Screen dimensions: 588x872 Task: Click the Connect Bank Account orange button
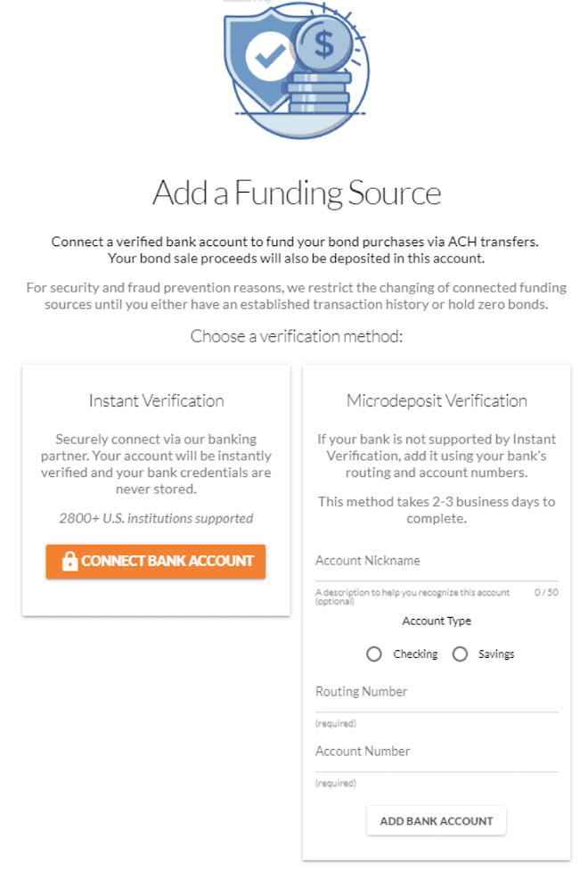click(156, 561)
